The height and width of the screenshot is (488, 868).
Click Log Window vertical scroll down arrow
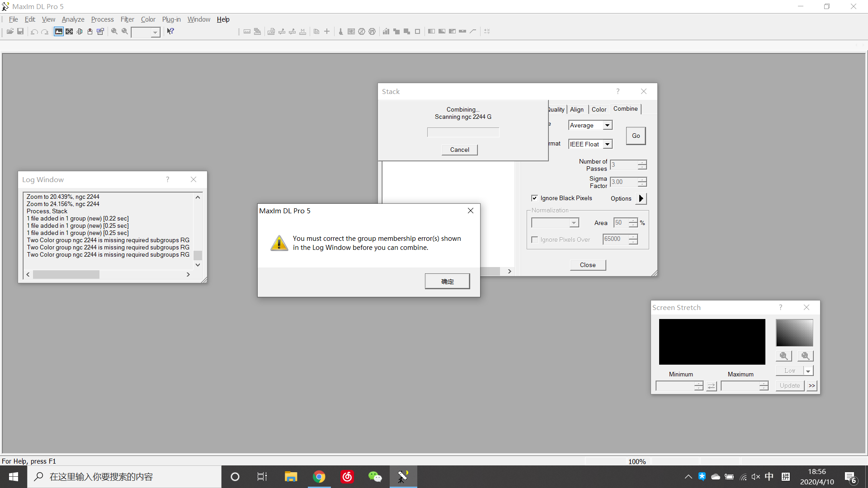pyautogui.click(x=198, y=265)
